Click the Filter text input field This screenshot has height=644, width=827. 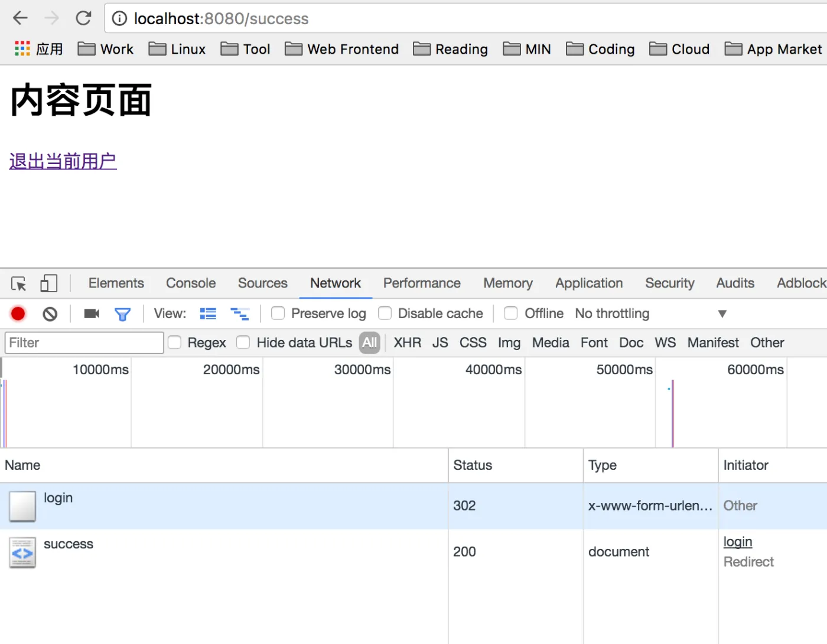[x=84, y=343]
